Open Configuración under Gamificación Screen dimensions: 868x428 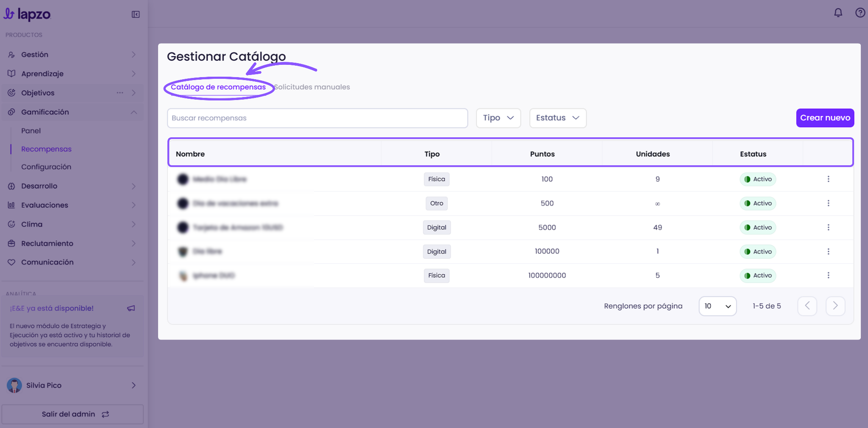pyautogui.click(x=46, y=167)
